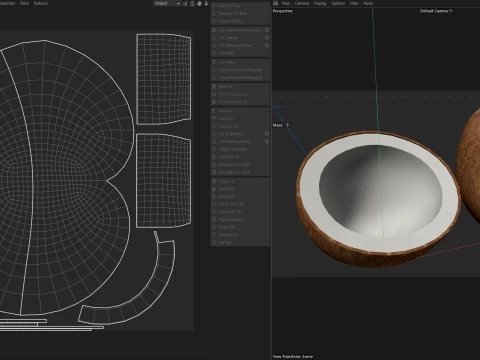Screen dimensions: 480x360
Task: Apply Boundary to Circle
Action: click(x=240, y=164)
